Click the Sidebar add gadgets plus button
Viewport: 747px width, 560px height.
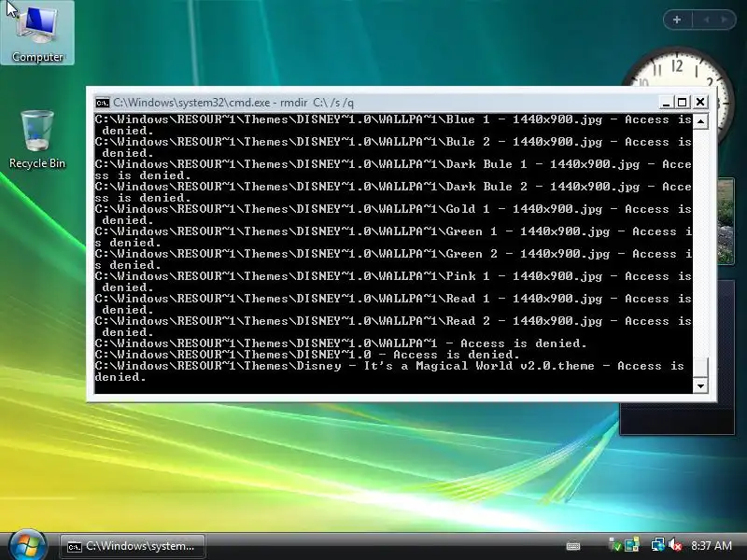pos(677,20)
